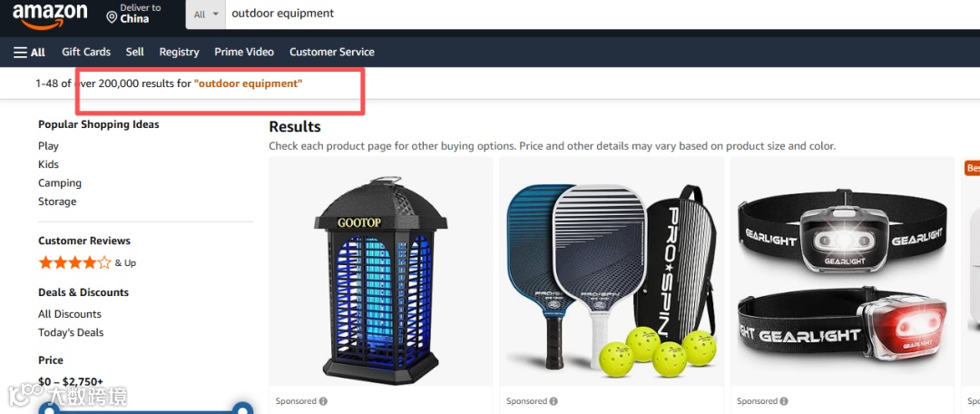Open Gift Cards in navigation bar

click(86, 52)
